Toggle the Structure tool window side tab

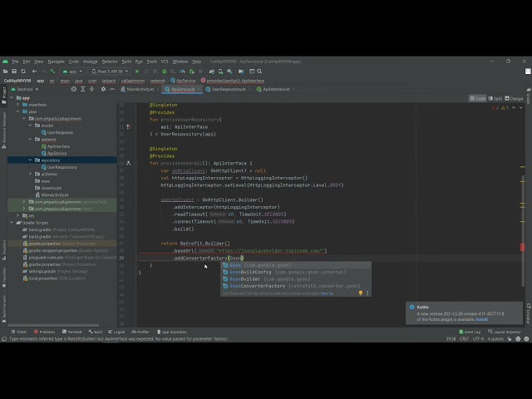click(x=3, y=250)
